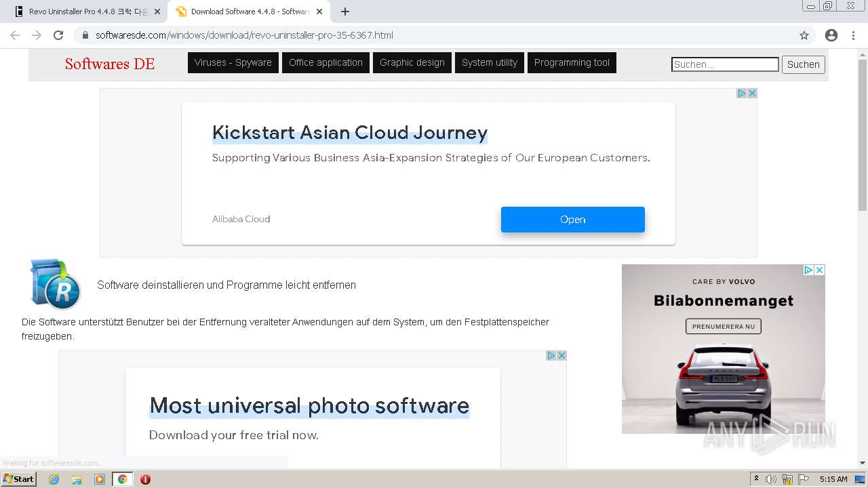Show hidden system tray icons
Image resolution: width=868 pixels, height=488 pixels.
(x=756, y=479)
